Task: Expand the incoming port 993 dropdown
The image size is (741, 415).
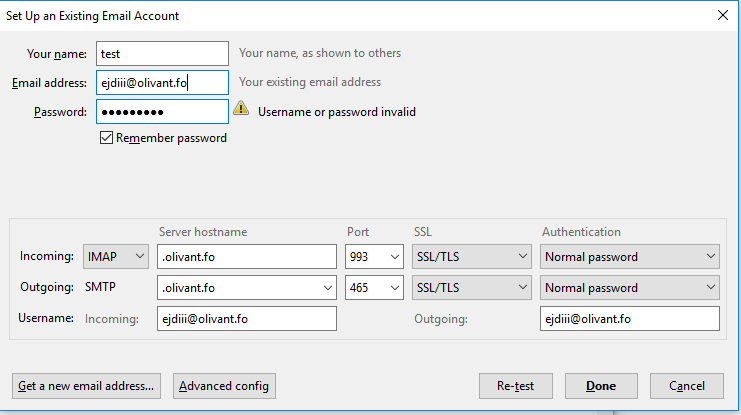Action: click(x=374, y=257)
